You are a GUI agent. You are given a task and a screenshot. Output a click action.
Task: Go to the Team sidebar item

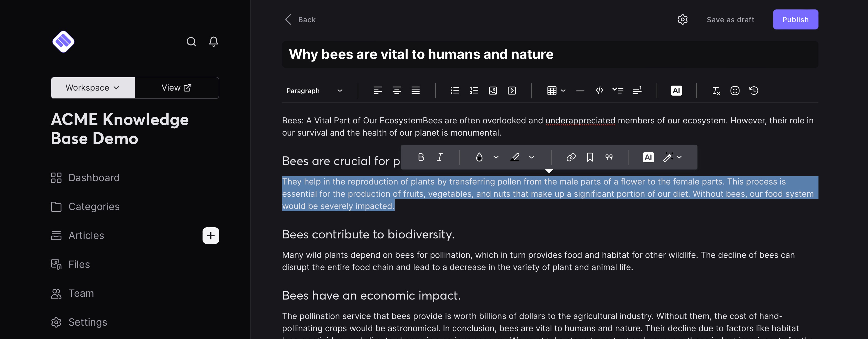pos(81,293)
